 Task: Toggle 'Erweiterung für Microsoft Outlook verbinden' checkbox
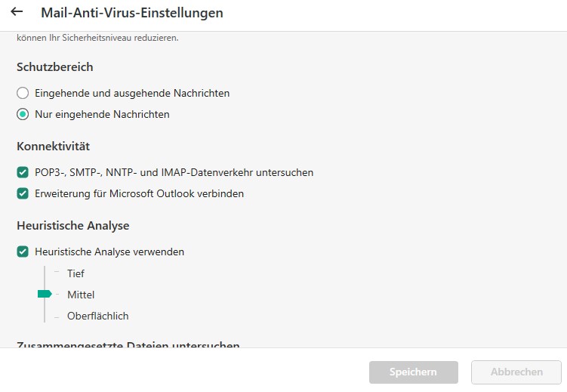pyautogui.click(x=23, y=193)
